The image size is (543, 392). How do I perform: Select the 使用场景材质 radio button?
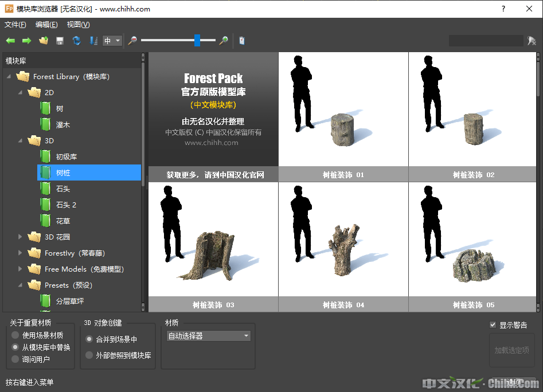[x=15, y=335]
